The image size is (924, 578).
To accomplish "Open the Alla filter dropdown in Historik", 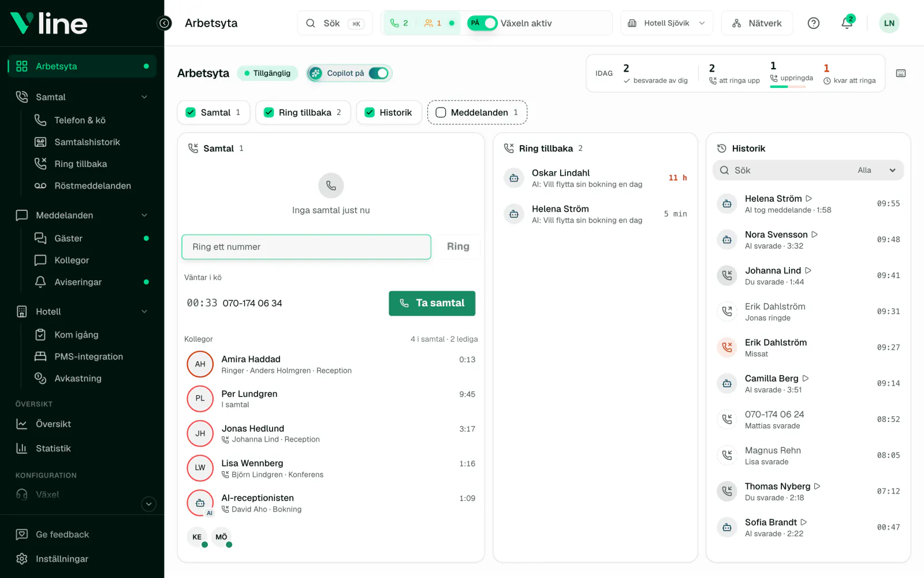I will tap(876, 171).
